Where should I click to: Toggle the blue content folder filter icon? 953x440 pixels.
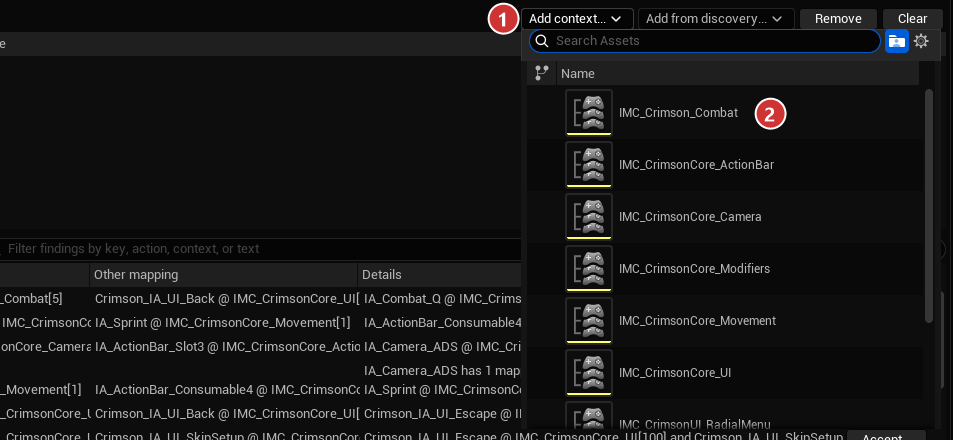point(896,41)
